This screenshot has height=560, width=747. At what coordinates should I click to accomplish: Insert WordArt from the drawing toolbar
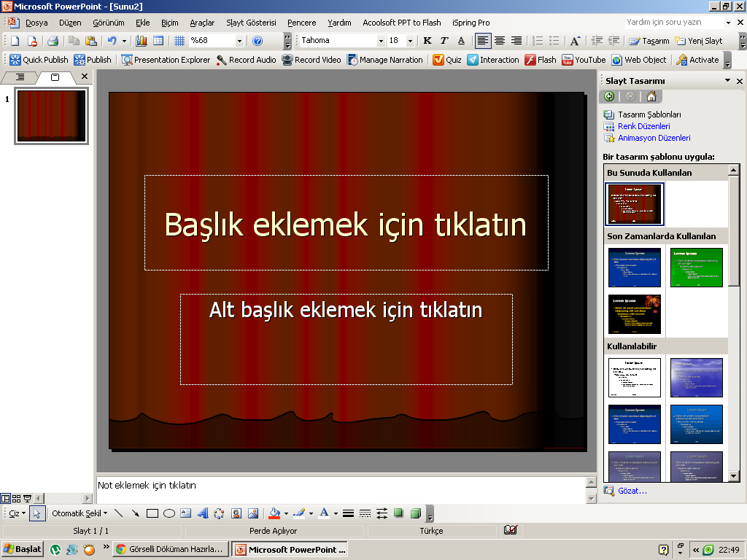[203, 513]
